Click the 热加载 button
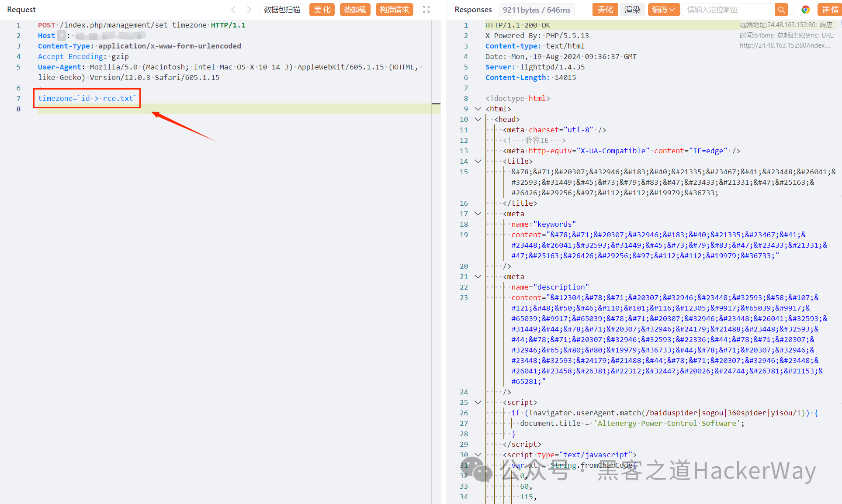Screen dimensions: 842x504 tap(355, 10)
